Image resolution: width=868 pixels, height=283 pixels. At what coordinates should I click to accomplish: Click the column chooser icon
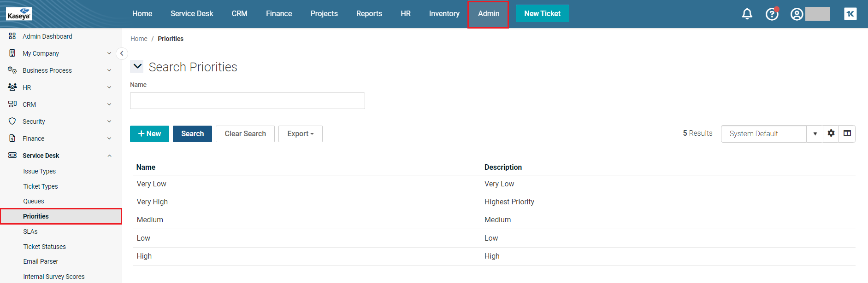847,133
